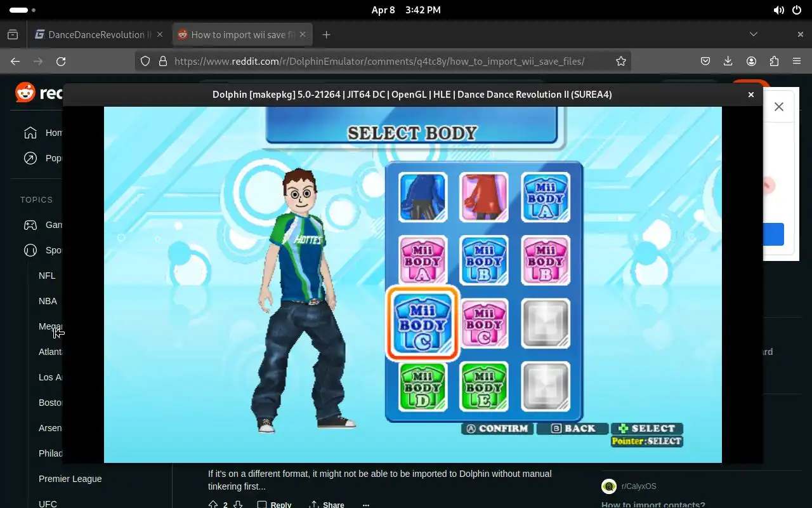This screenshot has width=812, height=508.
Task: Choose the pink Mii Body A tile
Action: click(x=422, y=260)
